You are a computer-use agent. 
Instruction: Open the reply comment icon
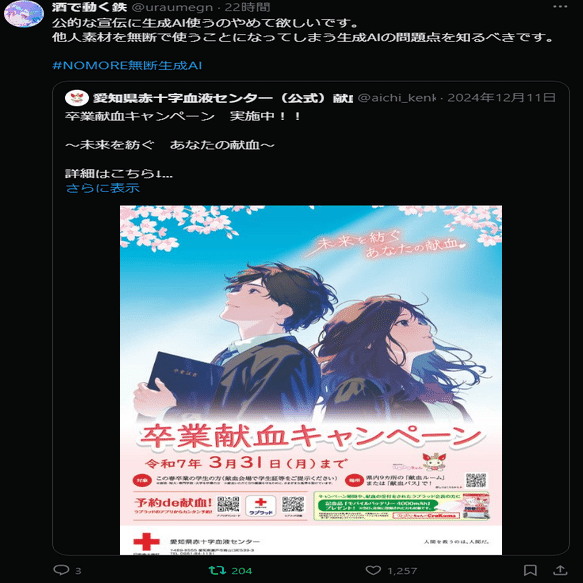click(x=61, y=570)
